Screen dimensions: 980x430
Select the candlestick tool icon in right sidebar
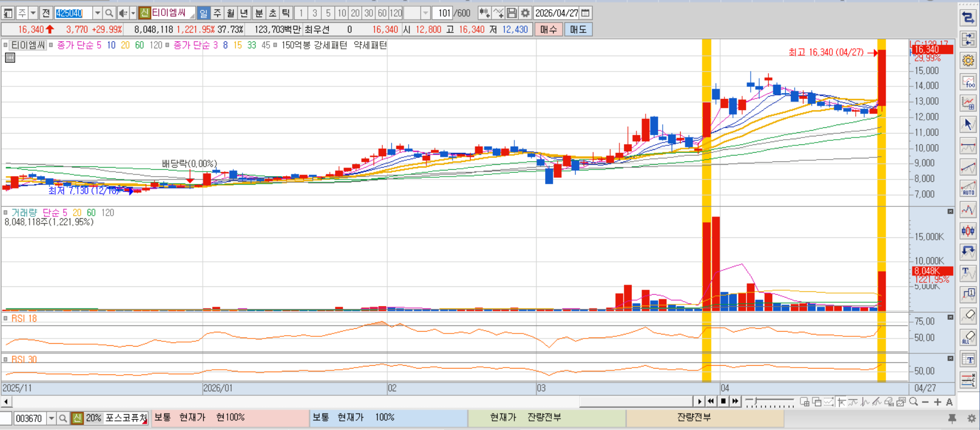(x=968, y=231)
